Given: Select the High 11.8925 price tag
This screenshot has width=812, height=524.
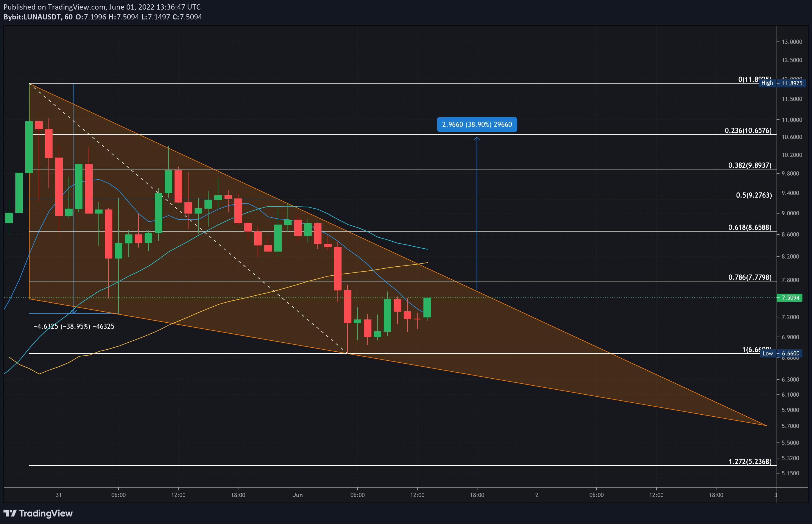Looking at the screenshot, I should (782, 83).
